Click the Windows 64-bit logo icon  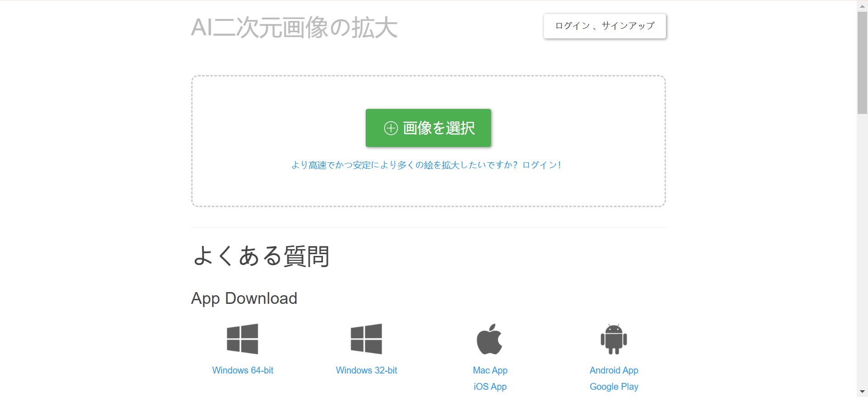click(242, 339)
